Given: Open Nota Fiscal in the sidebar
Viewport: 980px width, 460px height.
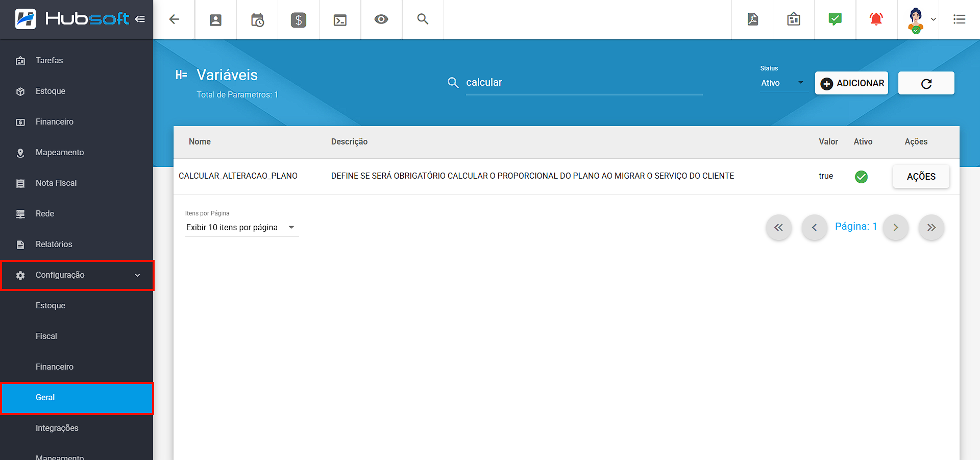Looking at the screenshot, I should pos(77,183).
